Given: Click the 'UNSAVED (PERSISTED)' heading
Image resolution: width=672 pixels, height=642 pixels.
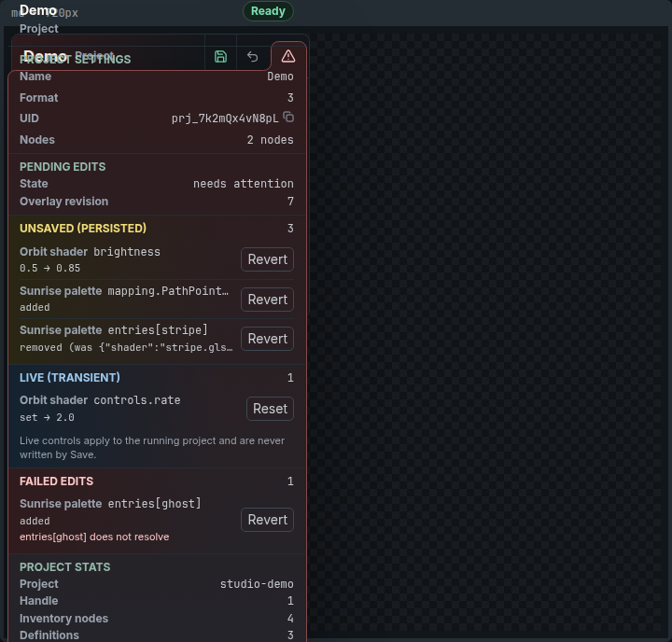Looking at the screenshot, I should (83, 228).
